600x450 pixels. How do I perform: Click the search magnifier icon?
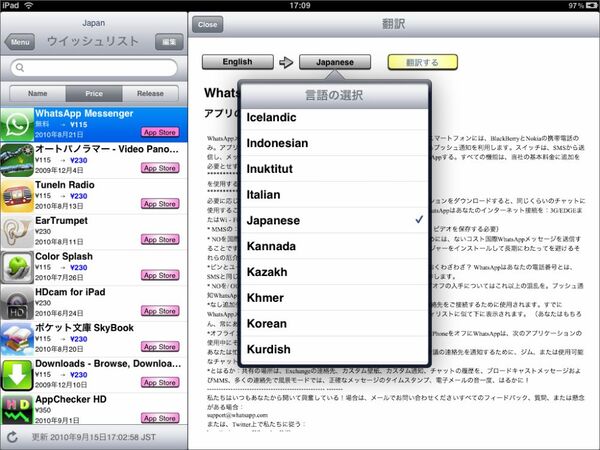[20, 68]
